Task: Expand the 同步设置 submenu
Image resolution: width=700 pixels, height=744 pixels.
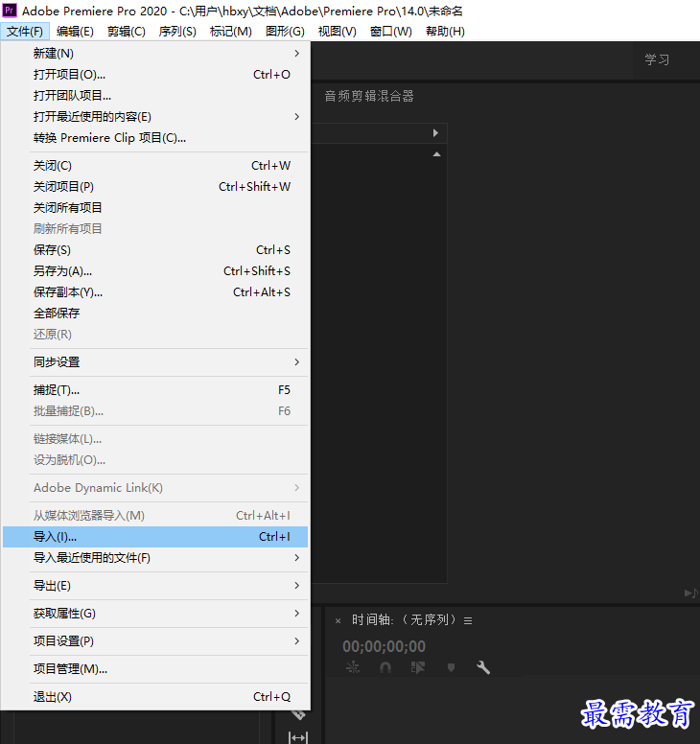Action: [155, 362]
